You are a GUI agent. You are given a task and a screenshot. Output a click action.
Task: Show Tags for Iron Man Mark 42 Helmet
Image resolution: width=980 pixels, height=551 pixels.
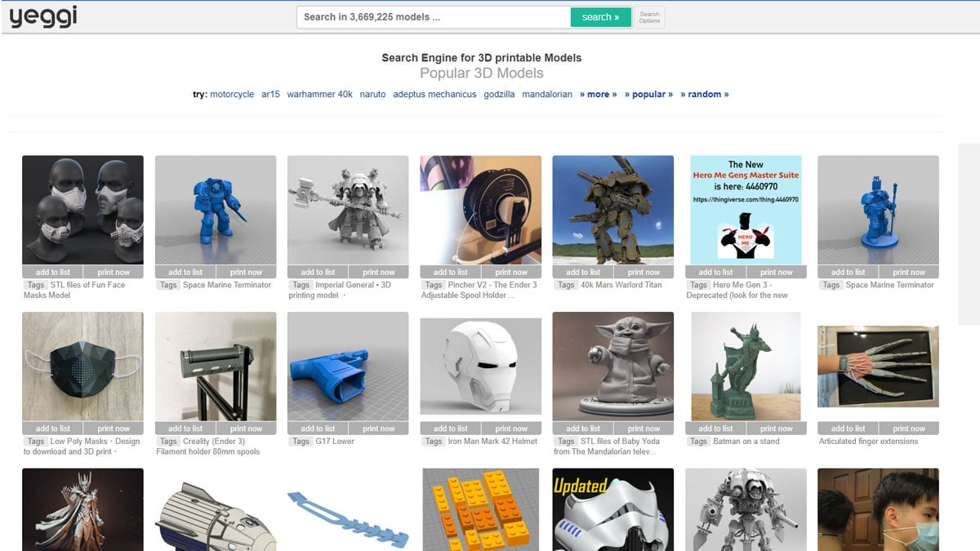pos(434,442)
